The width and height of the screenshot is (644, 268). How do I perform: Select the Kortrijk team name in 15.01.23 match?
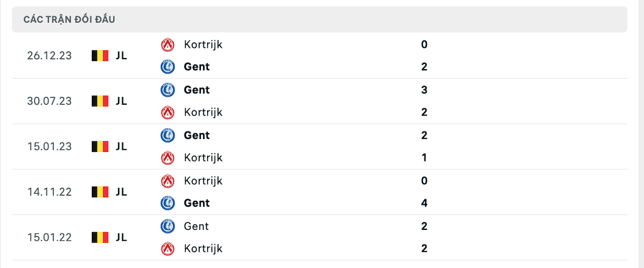click(x=203, y=158)
